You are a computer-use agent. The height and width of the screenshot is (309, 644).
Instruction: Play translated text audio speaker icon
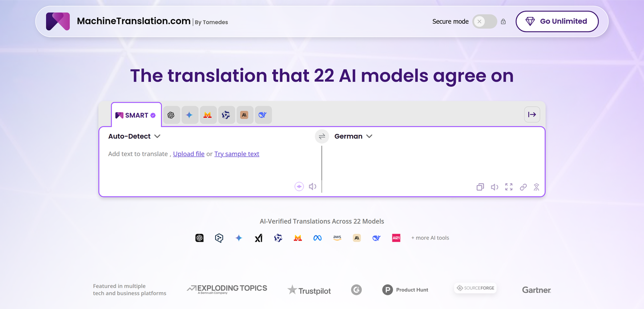point(495,187)
